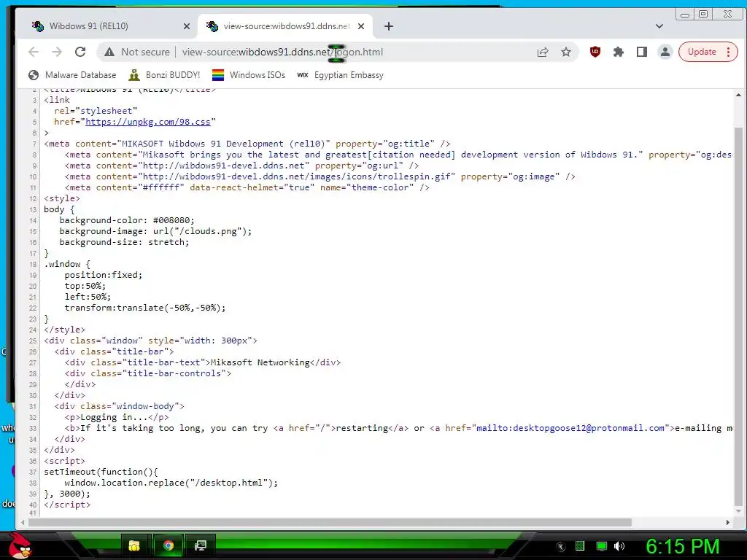
Task: Bookmark this page with the star
Action: tap(566, 52)
